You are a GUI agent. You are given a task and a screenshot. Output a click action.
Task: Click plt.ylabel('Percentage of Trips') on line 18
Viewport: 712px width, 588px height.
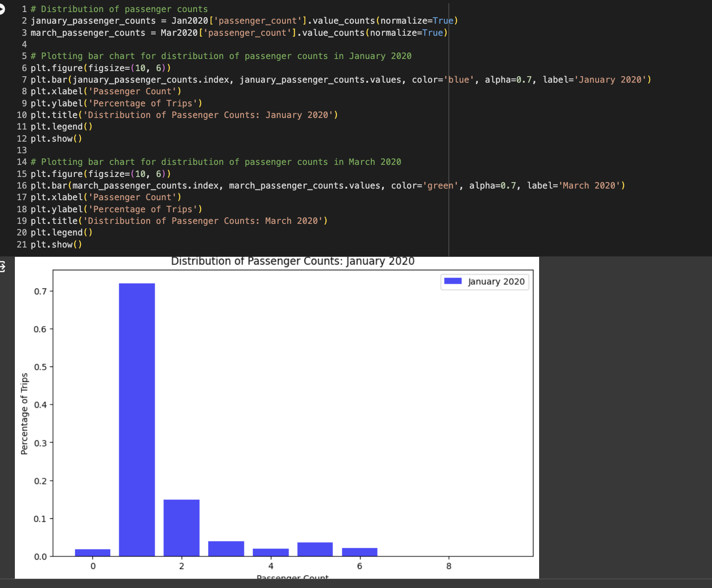click(x=117, y=209)
